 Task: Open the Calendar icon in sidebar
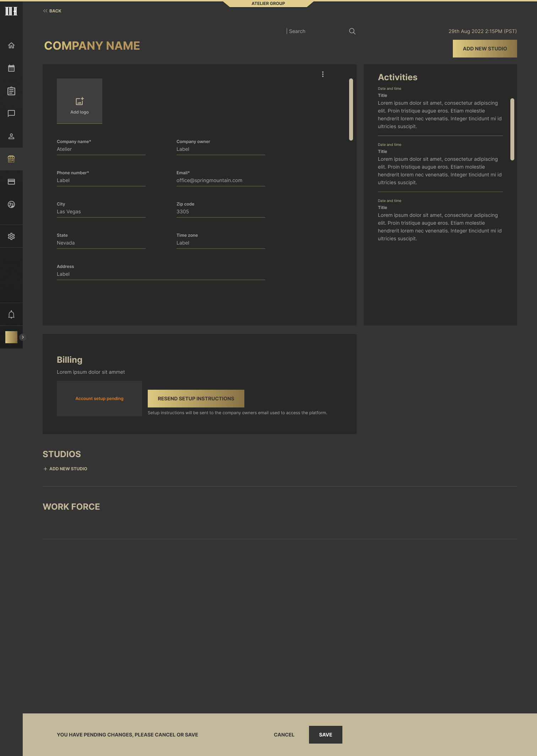coord(11,68)
